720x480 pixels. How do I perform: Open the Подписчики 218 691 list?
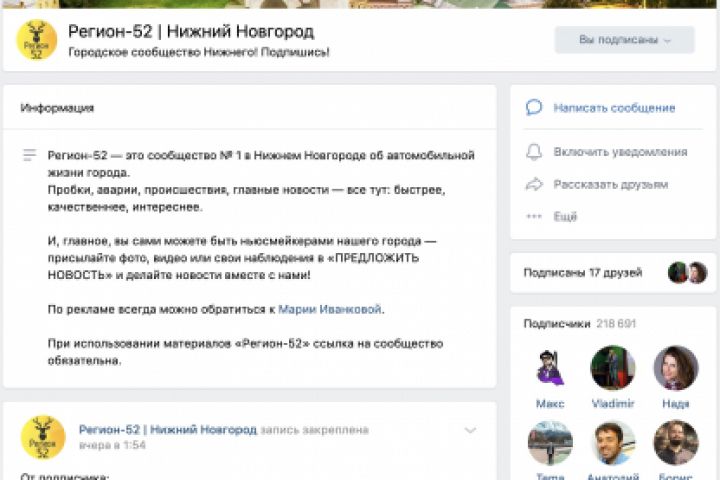pyautogui.click(x=579, y=324)
